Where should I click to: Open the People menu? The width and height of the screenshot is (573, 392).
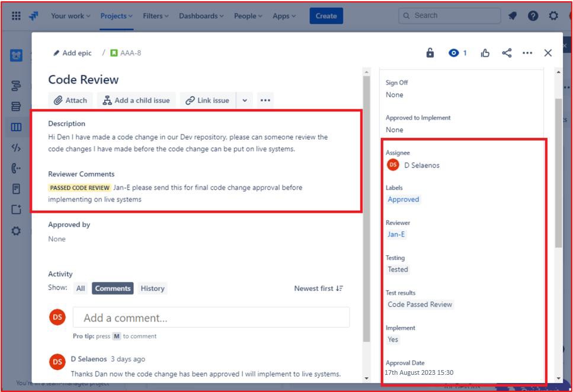click(x=248, y=16)
